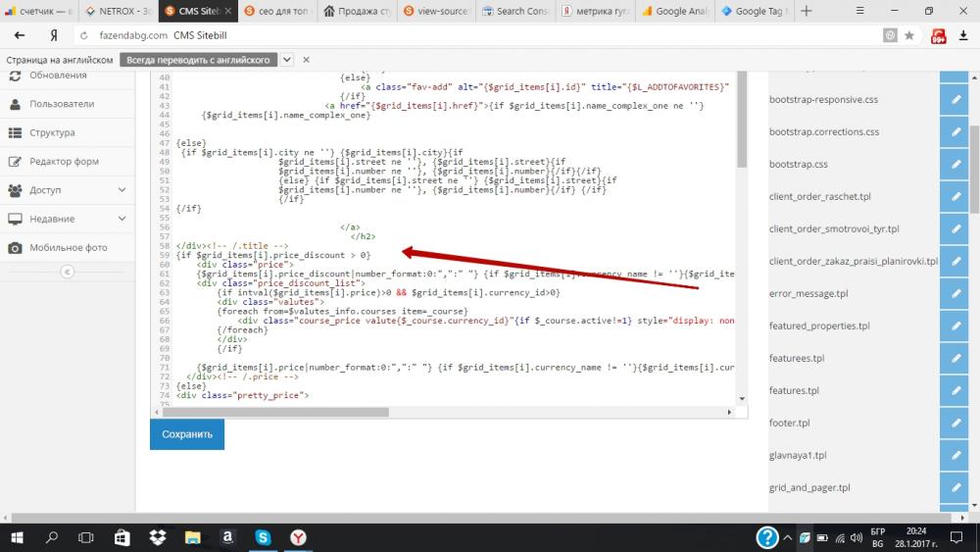Viewport: 980px width, 552px height.
Task: Switch to Google Tag Manager tab
Action: point(755,11)
